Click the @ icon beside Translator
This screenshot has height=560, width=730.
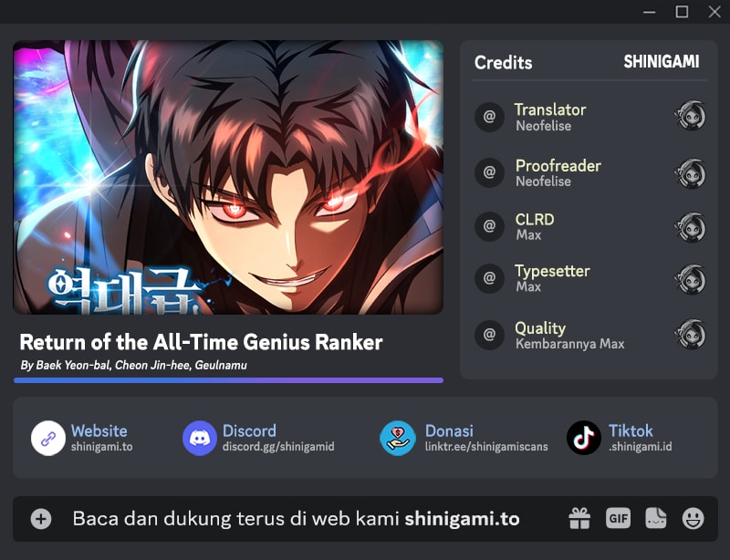pos(489,117)
